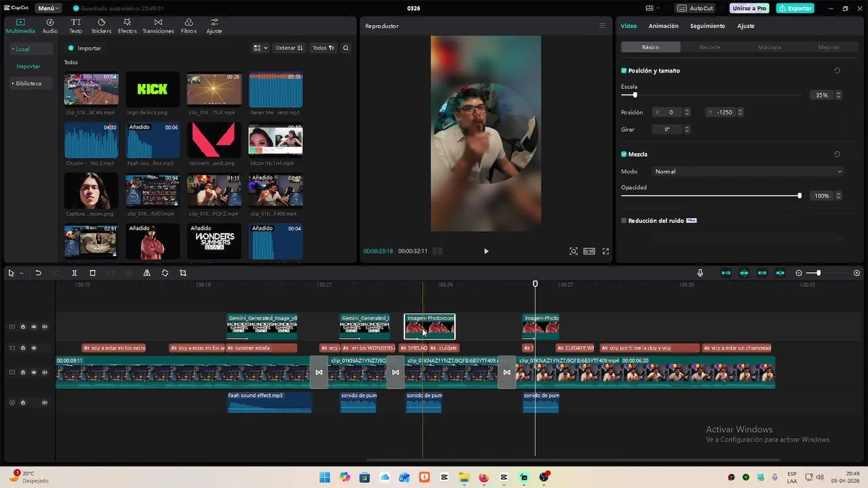Image resolution: width=868 pixels, height=488 pixels.
Task: Open the Menú dropdown
Action: click(x=48, y=8)
